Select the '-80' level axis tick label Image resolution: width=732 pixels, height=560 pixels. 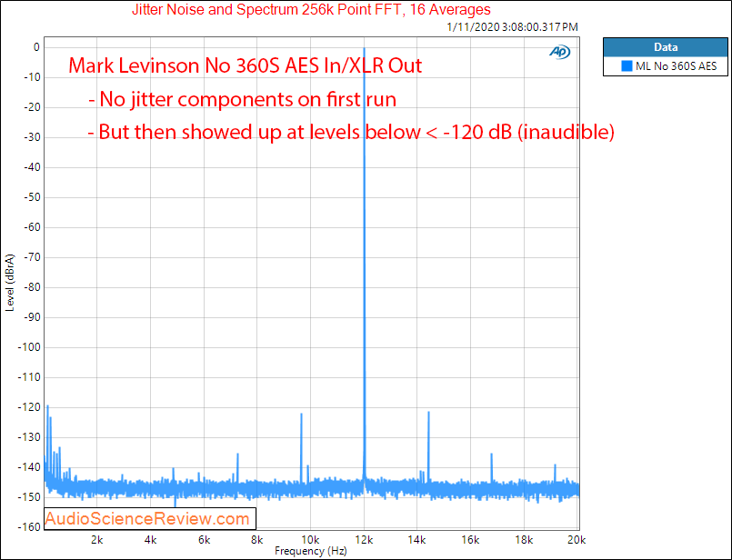(x=32, y=287)
